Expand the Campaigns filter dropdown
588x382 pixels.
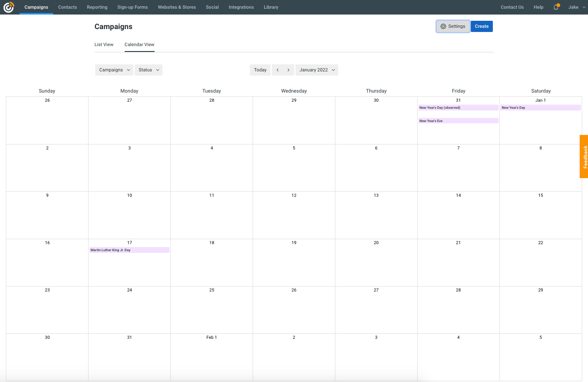(114, 70)
